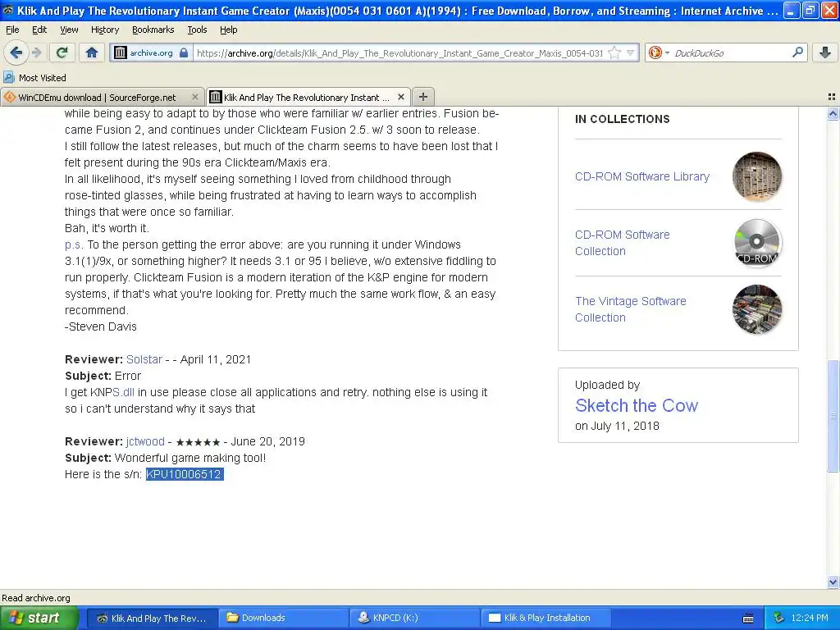Click the search magnifier icon
Screen dimensions: 840x630
797,52
